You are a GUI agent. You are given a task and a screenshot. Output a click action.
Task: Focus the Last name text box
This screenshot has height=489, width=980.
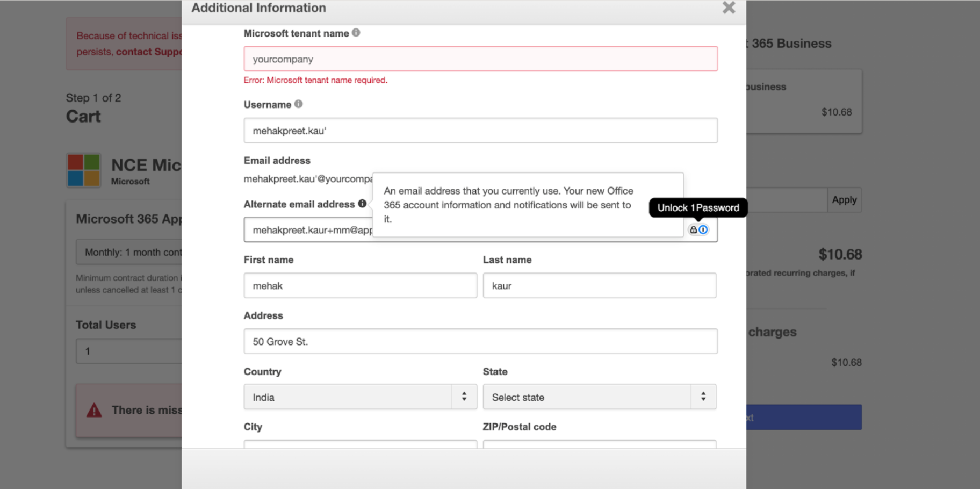[x=599, y=286]
